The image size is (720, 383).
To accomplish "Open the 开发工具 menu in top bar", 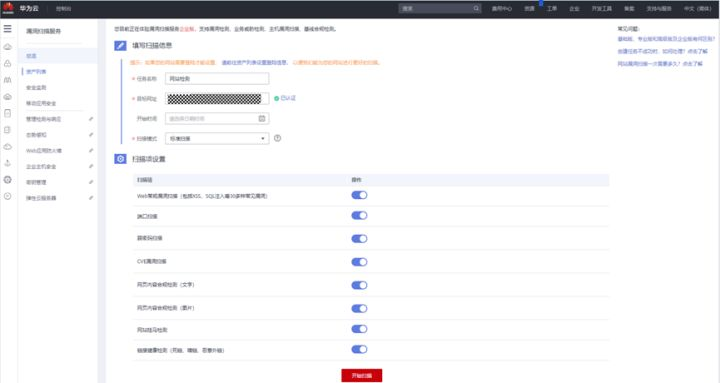I will pyautogui.click(x=601, y=8).
